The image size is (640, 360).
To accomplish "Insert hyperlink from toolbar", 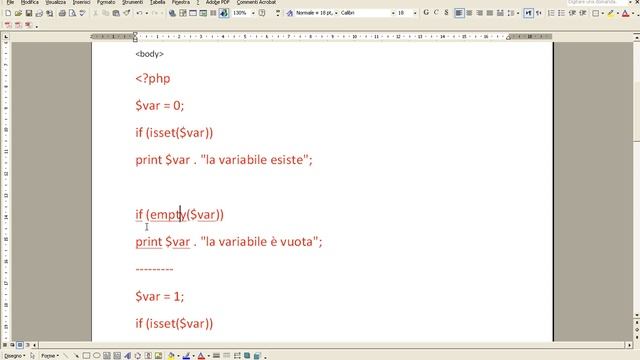I will point(172,13).
